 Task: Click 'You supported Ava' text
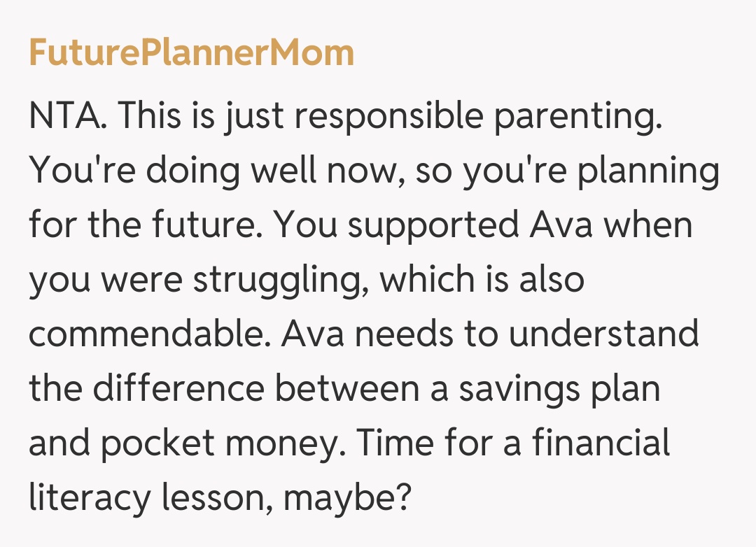pos(434,226)
